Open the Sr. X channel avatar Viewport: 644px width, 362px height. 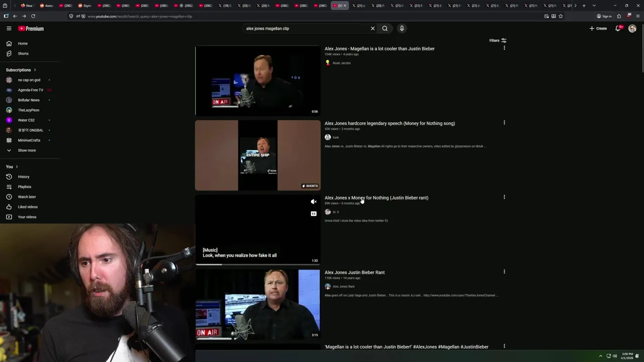tap(328, 212)
